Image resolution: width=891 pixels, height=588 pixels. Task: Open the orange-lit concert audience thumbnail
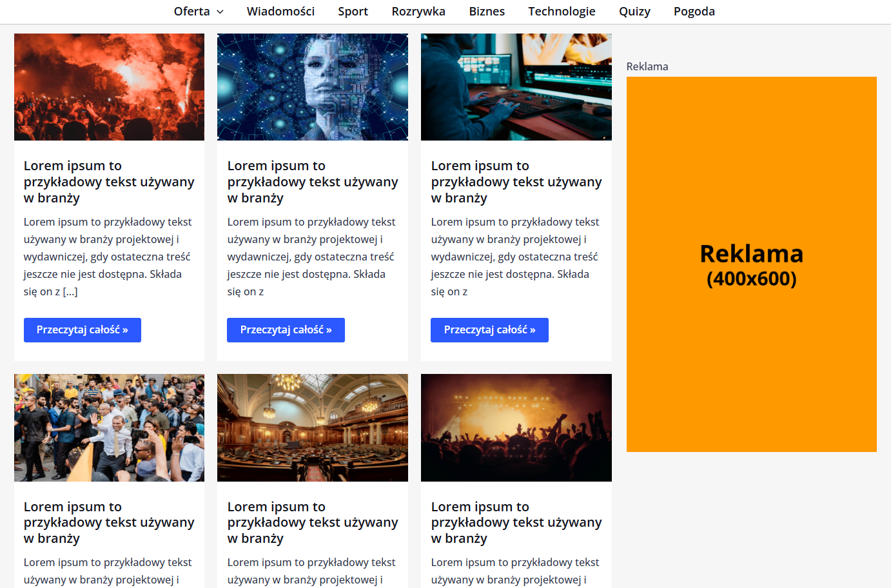(x=516, y=427)
